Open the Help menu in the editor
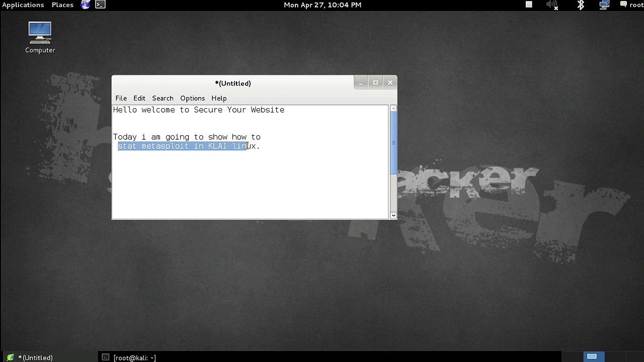 click(x=219, y=98)
